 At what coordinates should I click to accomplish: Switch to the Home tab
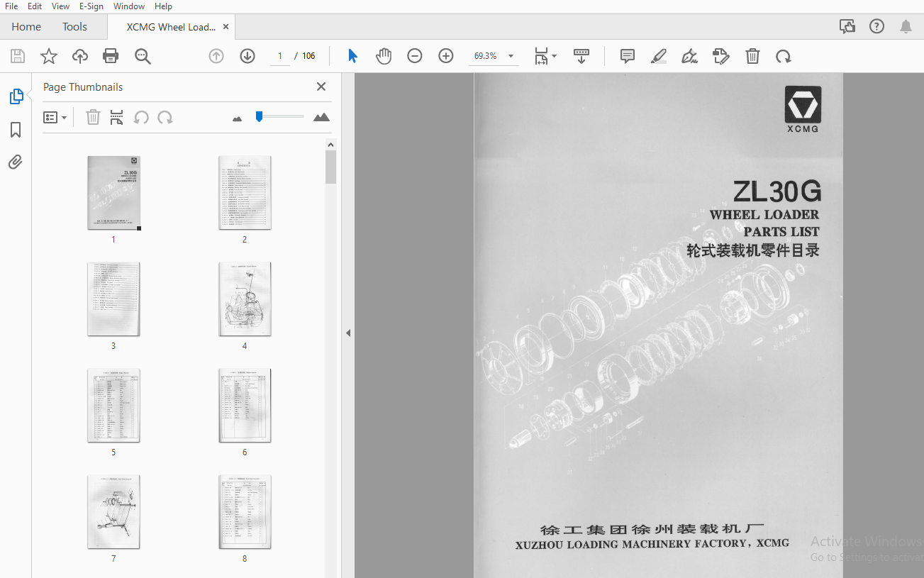pyautogui.click(x=26, y=27)
